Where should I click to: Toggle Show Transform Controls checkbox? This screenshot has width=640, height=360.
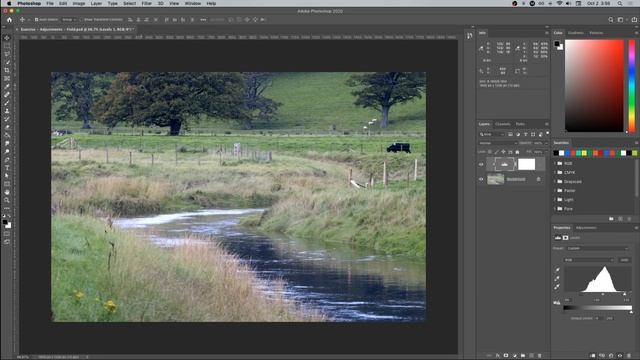[81, 20]
